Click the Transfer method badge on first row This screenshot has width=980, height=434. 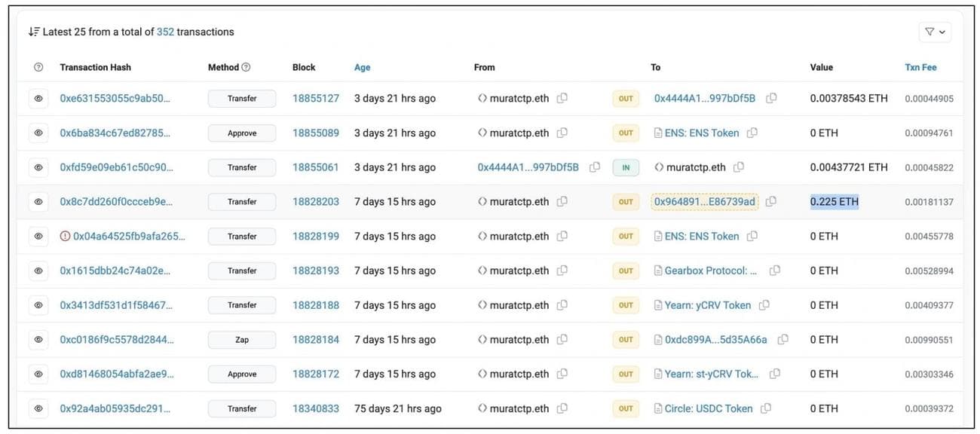tap(241, 98)
